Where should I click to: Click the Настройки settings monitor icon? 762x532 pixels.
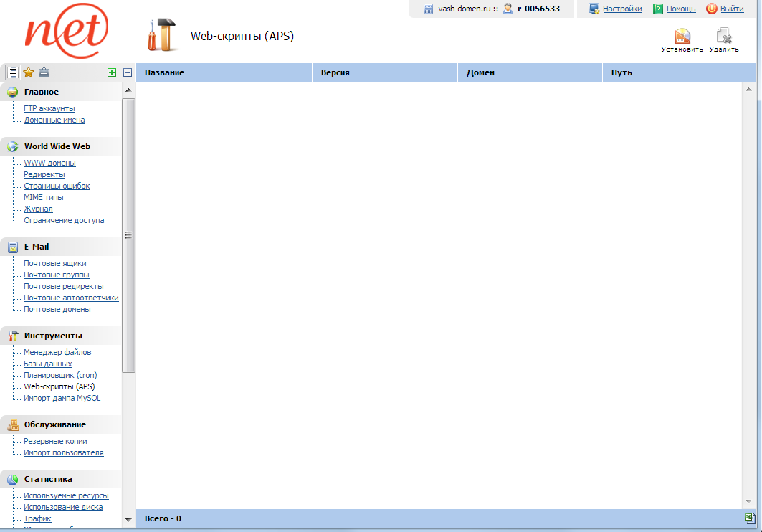[x=594, y=9]
